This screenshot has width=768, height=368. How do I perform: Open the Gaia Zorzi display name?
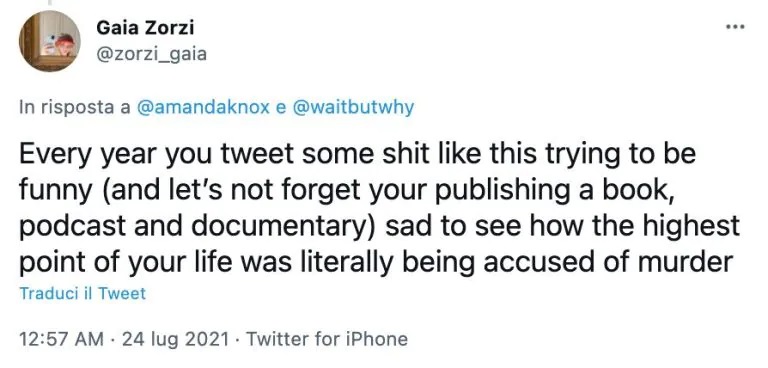(x=145, y=27)
